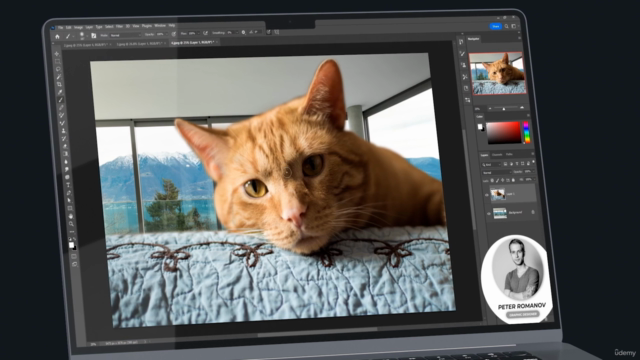Open the layer filter Kind dropdown
640x360 pixels.
coord(491,164)
